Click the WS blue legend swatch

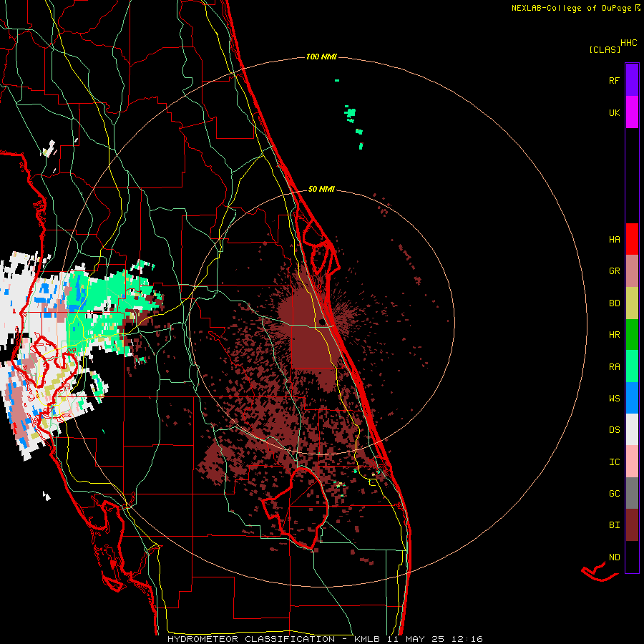pos(632,398)
